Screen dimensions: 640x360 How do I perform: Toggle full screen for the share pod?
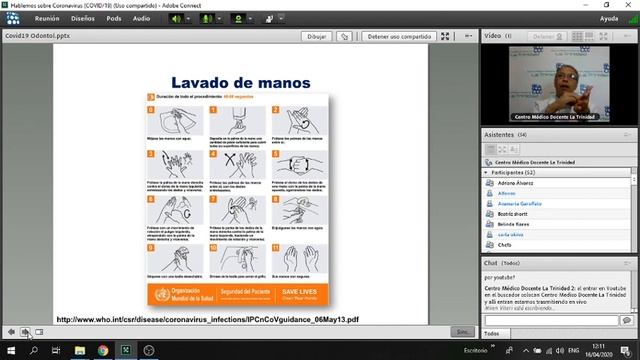[445, 36]
